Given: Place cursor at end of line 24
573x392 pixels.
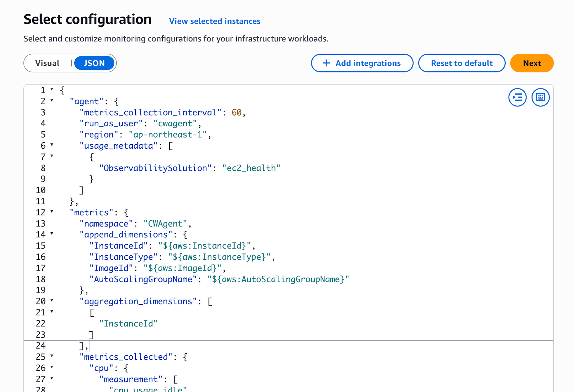Looking at the screenshot, I should tap(89, 346).
